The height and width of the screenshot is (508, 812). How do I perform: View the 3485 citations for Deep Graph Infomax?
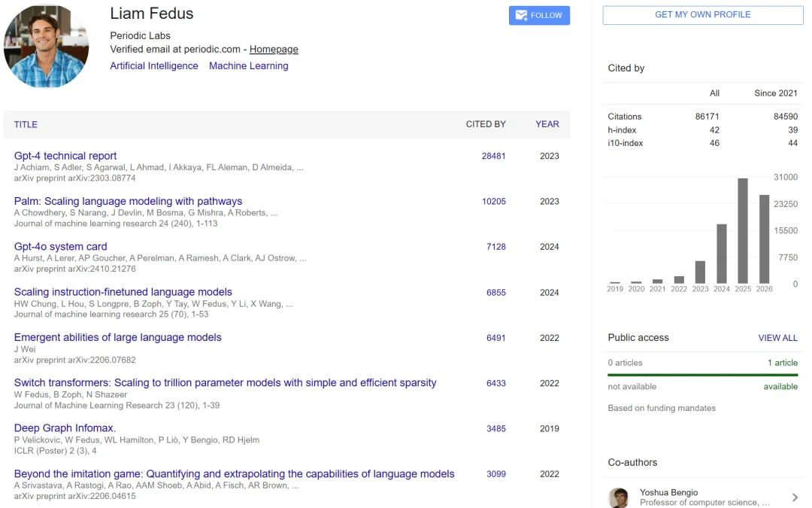[x=496, y=429]
